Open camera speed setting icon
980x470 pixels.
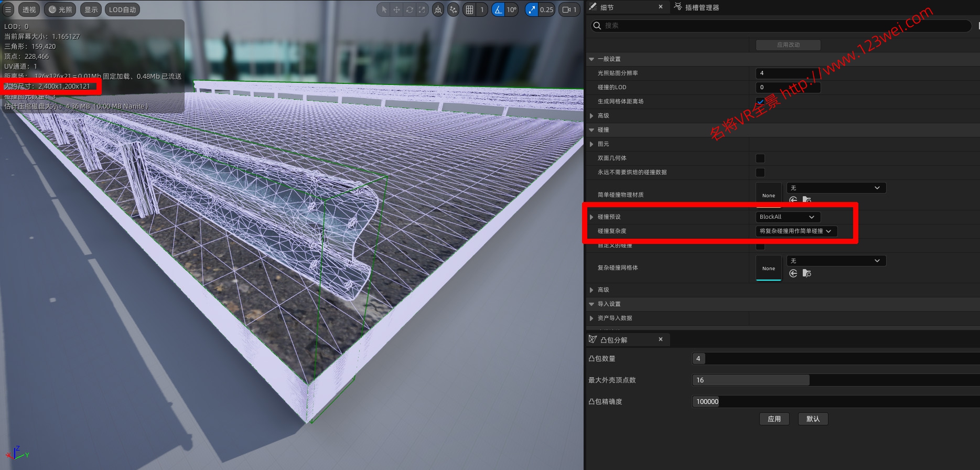tap(569, 9)
